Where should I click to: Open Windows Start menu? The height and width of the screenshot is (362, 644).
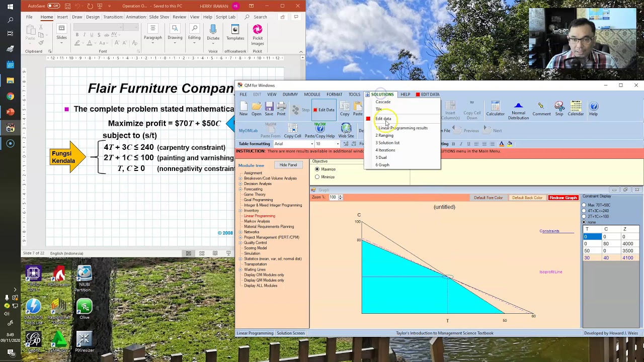coord(10,7)
